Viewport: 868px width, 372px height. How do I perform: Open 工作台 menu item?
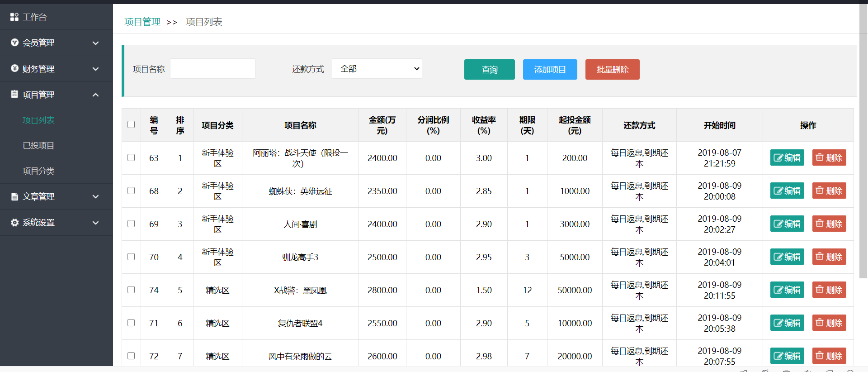point(35,17)
